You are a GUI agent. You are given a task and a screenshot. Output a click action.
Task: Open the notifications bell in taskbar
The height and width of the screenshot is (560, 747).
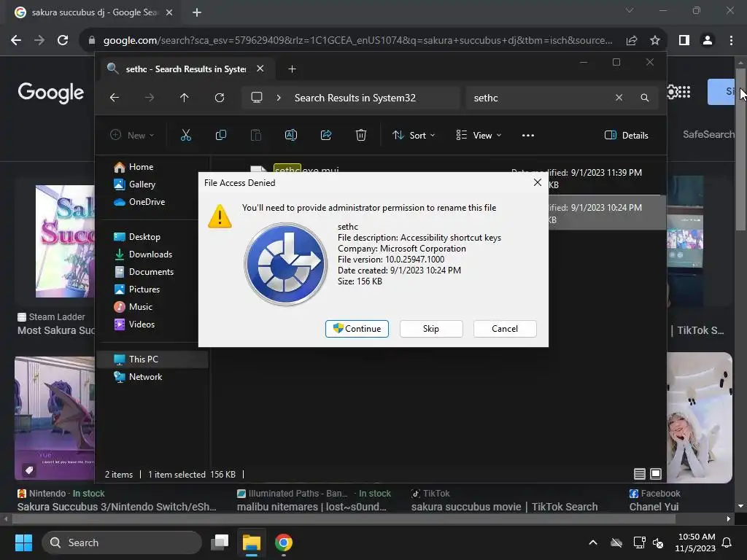click(x=727, y=542)
